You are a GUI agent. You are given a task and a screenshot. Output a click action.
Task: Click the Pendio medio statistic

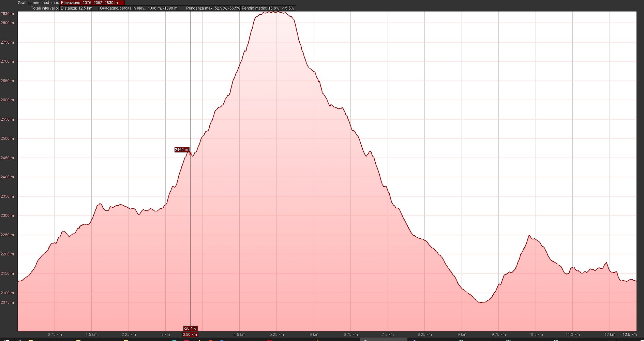coord(268,8)
